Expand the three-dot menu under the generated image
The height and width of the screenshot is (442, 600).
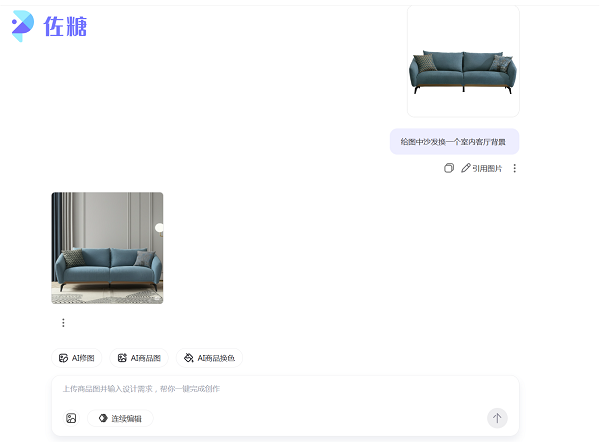[64, 323]
